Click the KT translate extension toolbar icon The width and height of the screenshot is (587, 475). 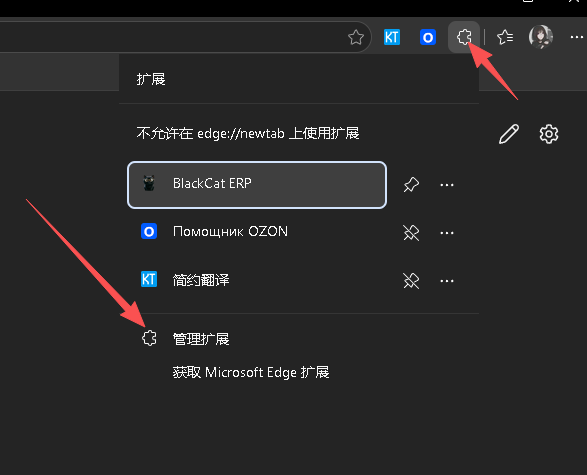(392, 37)
